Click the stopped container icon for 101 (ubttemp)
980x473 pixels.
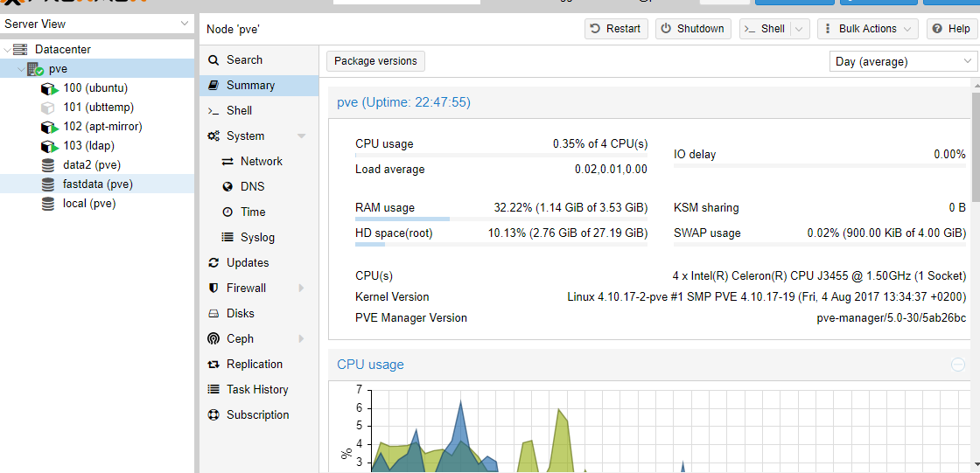[48, 108]
